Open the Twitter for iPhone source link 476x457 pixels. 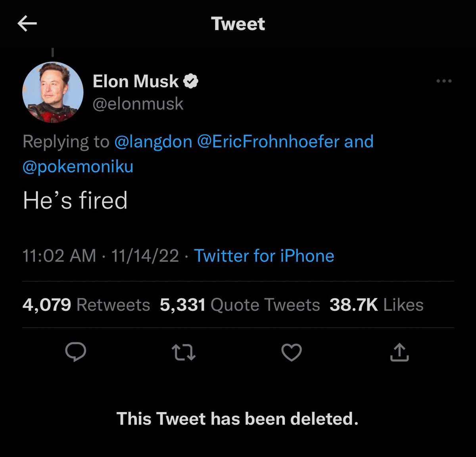(264, 256)
